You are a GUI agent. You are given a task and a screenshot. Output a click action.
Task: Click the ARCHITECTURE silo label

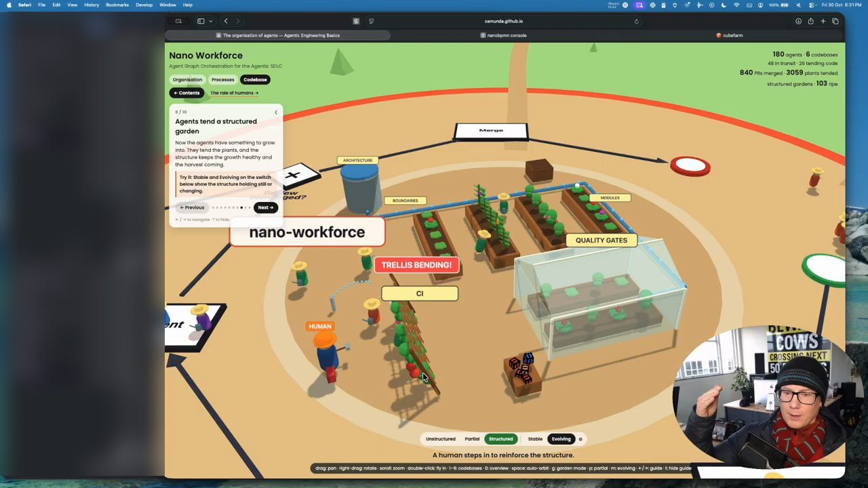357,161
